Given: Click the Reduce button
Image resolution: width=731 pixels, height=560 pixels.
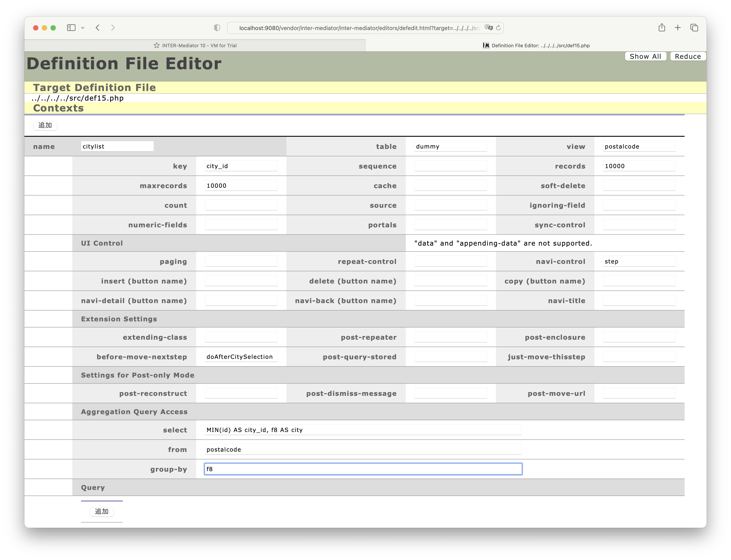Looking at the screenshot, I should (x=688, y=56).
